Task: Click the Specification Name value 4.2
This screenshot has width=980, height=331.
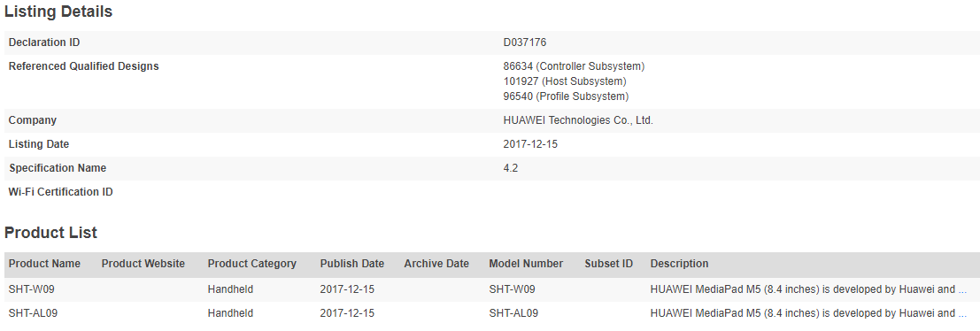Action: (x=510, y=168)
